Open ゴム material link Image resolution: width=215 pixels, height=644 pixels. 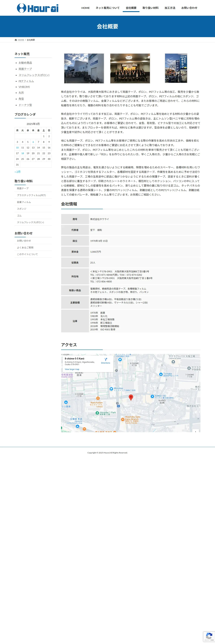tap(33, 216)
